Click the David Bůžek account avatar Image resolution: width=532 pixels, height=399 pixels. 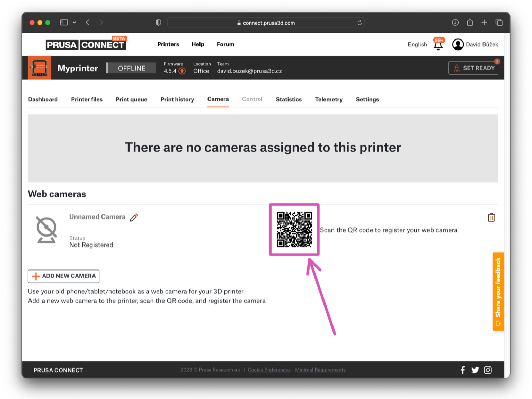(458, 44)
